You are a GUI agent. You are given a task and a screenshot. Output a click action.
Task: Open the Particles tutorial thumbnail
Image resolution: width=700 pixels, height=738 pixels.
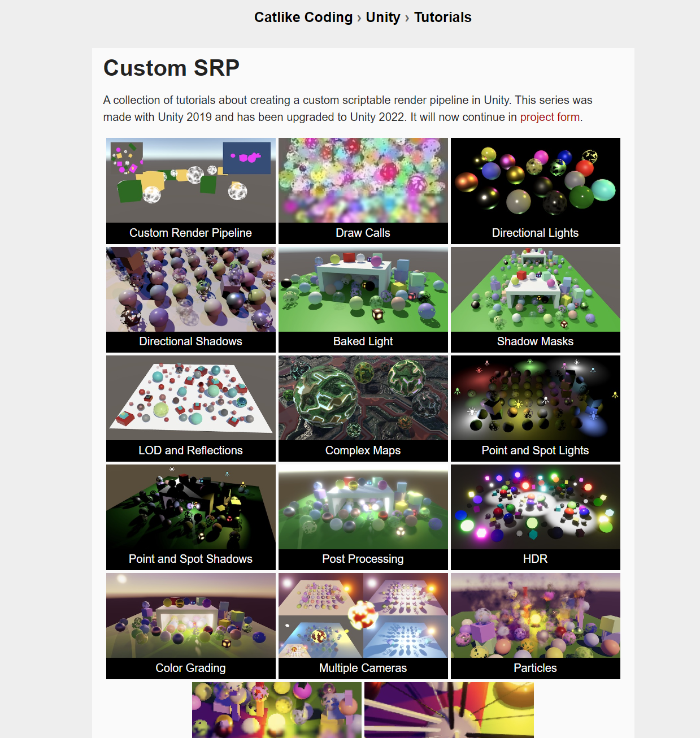point(536,626)
